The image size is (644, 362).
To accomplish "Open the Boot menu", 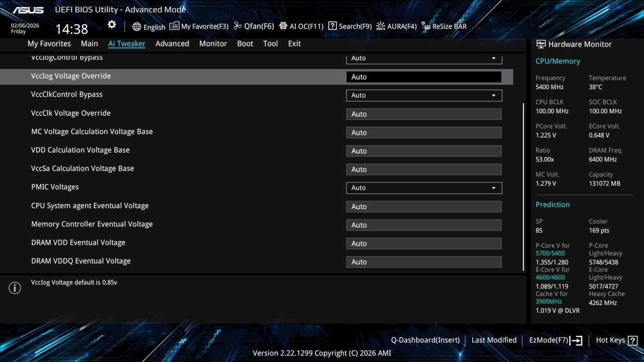I will (x=245, y=44).
